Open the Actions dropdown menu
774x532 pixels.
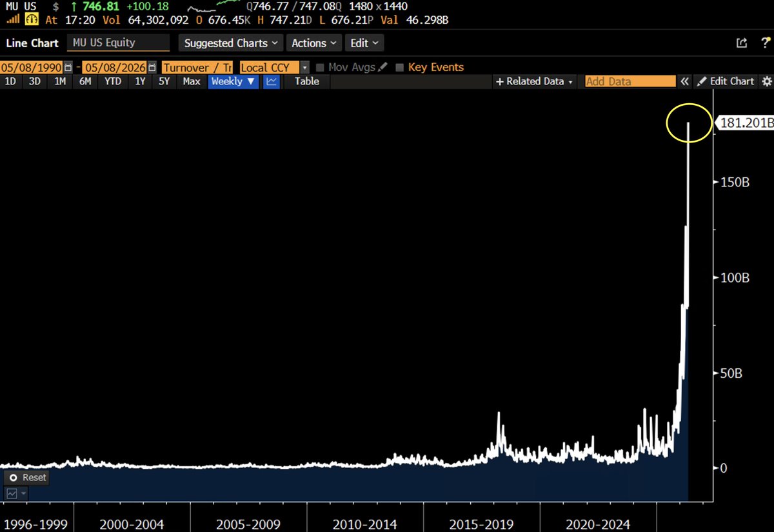(314, 43)
